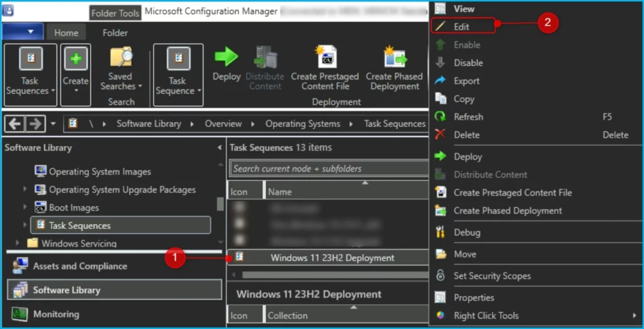
Task: Click the Move folder icon in context menu
Action: click(440, 254)
